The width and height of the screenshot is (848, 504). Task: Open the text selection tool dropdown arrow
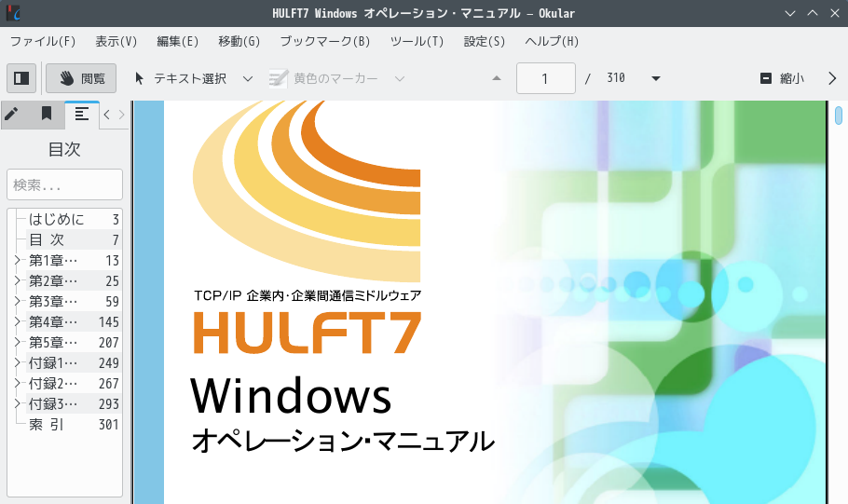(x=248, y=79)
